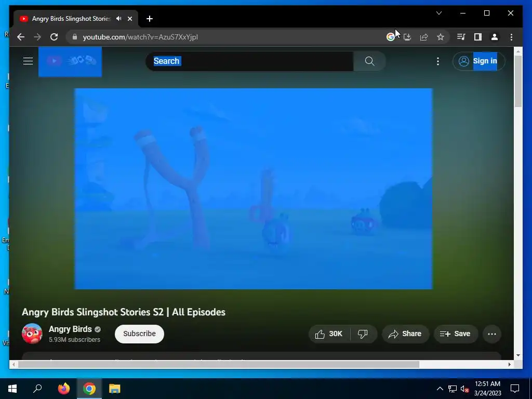Image resolution: width=532 pixels, height=399 pixels.
Task: Click the horizontal scrollbar right arrow
Action: pos(510,364)
